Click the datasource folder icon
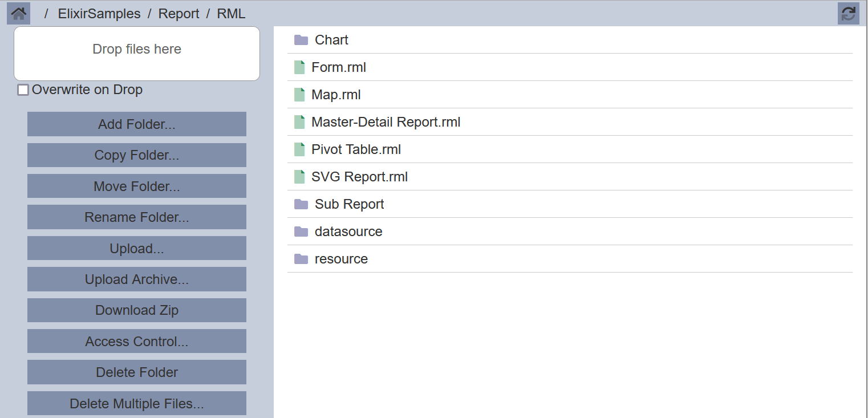The width and height of the screenshot is (868, 418). click(301, 232)
